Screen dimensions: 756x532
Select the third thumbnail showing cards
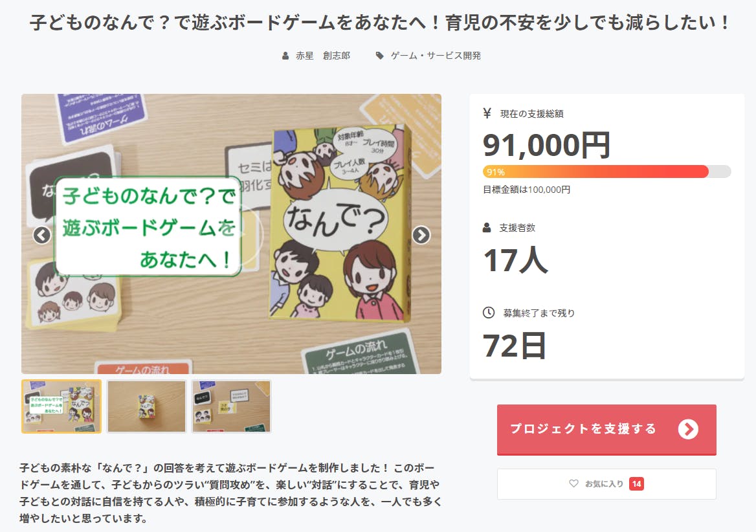pos(232,406)
